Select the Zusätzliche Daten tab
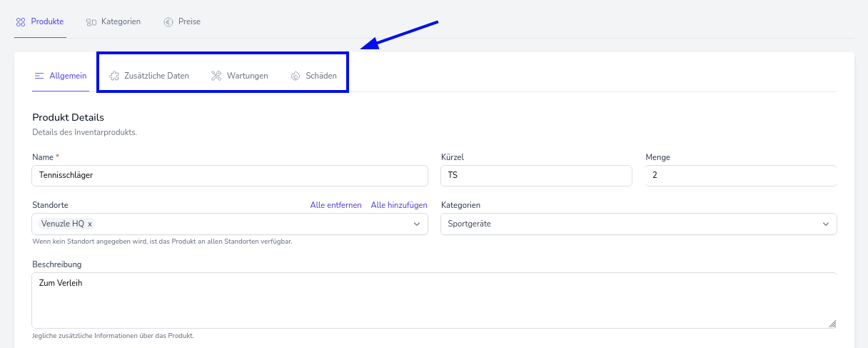The width and height of the screenshot is (868, 348). 156,76
